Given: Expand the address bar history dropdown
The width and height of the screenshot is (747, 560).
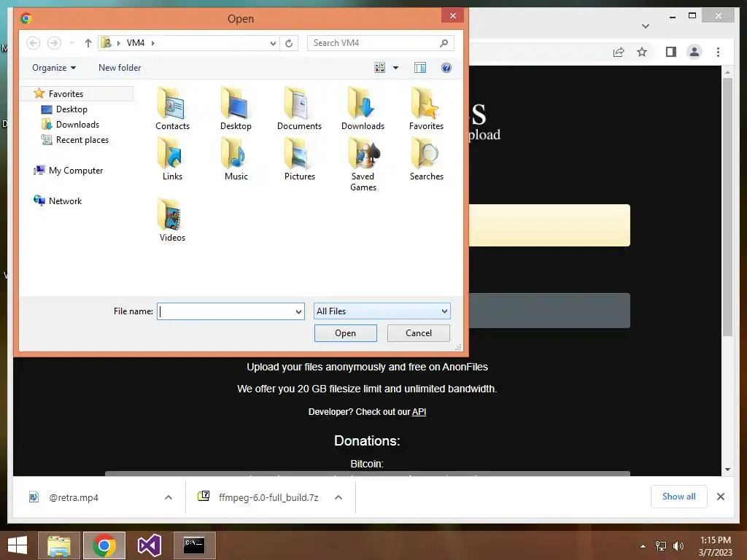Looking at the screenshot, I should tap(273, 43).
